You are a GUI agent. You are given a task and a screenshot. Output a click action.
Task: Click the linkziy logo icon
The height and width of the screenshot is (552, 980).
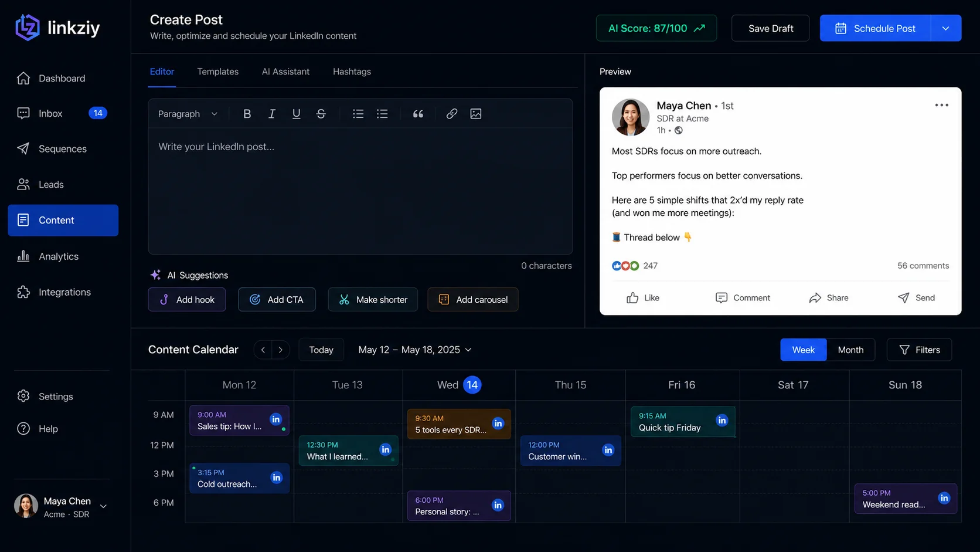click(27, 28)
